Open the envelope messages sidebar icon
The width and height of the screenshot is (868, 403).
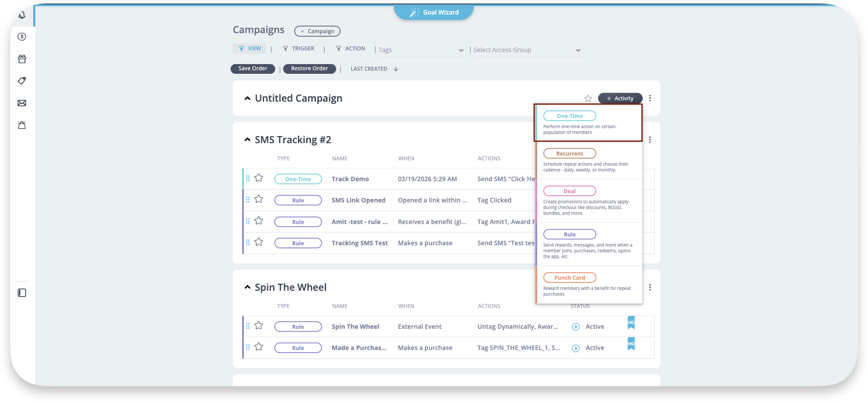(22, 103)
